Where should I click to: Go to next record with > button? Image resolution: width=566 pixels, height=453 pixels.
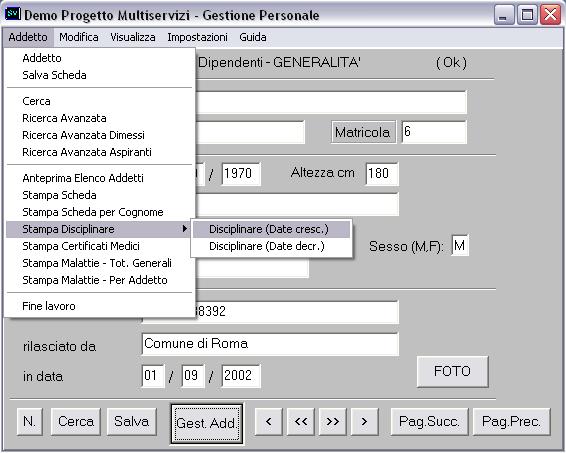point(365,422)
